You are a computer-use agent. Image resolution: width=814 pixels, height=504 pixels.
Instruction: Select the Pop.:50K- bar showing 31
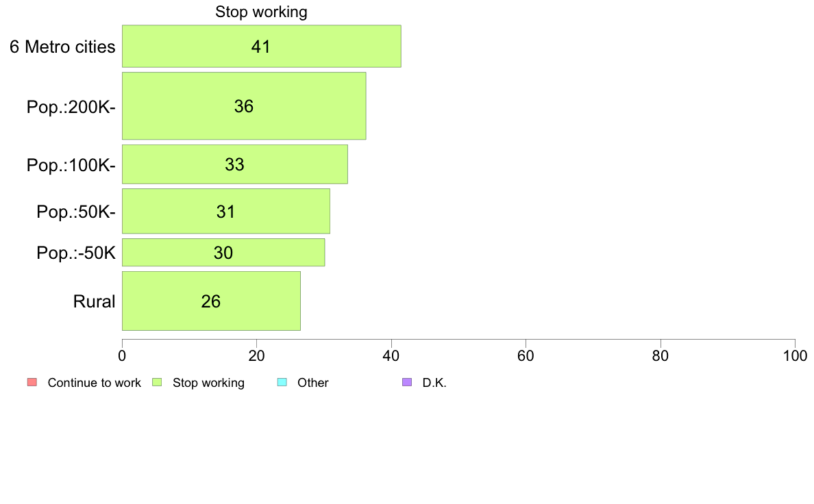(x=226, y=211)
